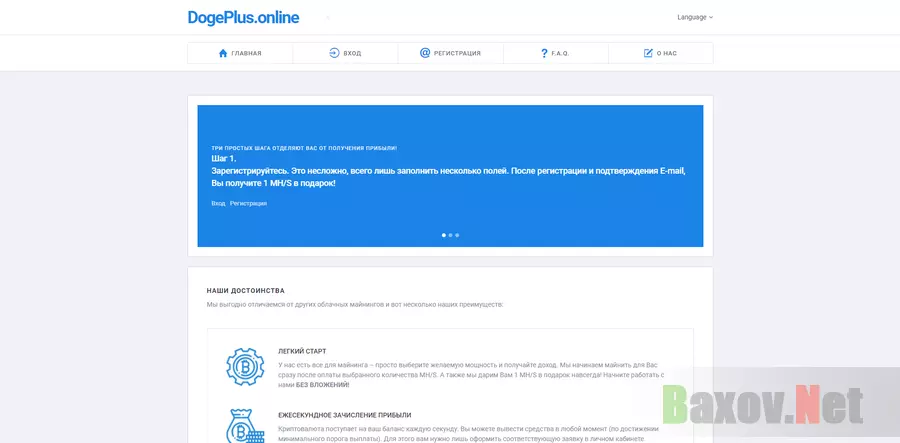Switch to the second slide dot
The image size is (900, 443).
(451, 235)
